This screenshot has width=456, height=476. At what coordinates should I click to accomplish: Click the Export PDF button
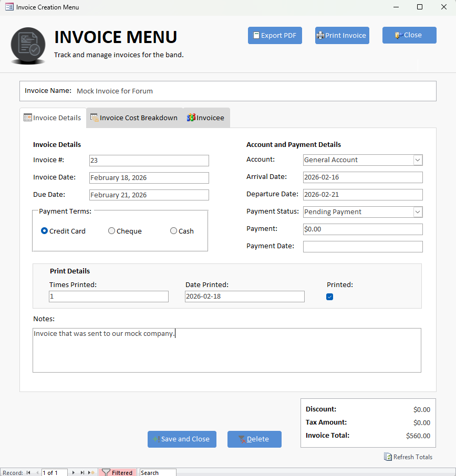click(x=275, y=36)
